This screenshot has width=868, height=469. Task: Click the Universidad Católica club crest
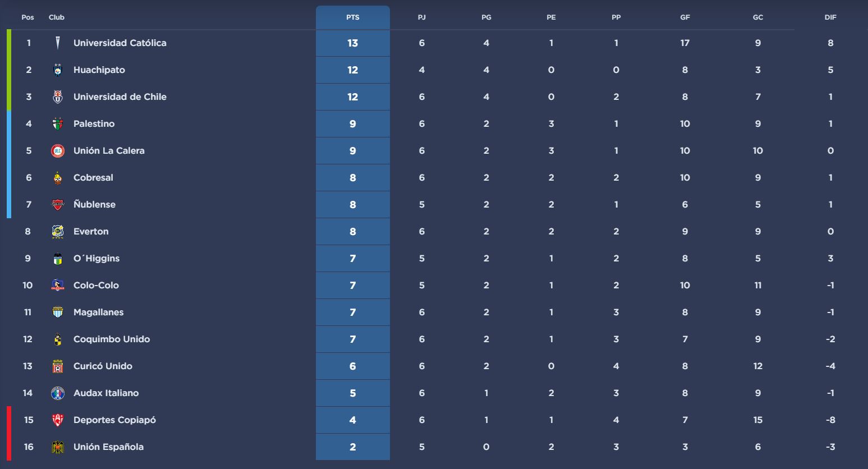click(58, 43)
